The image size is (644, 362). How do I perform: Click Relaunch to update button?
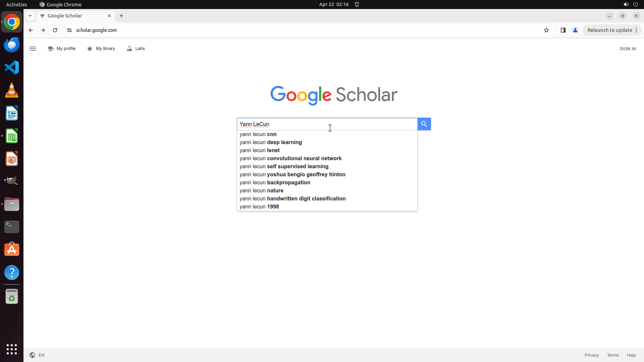click(x=609, y=30)
